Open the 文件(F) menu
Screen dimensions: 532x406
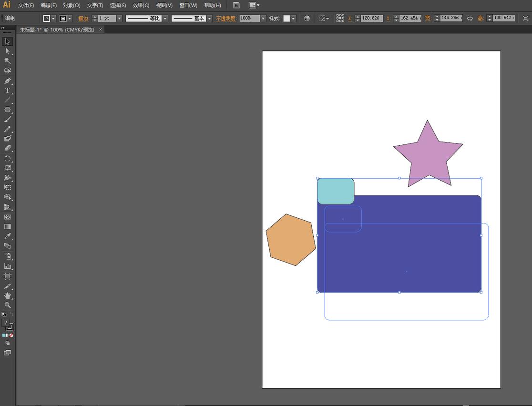26,5
